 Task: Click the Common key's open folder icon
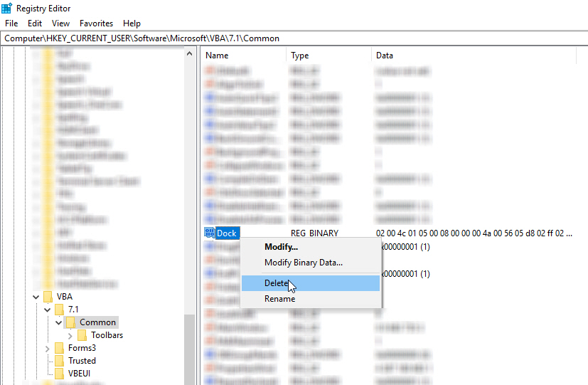pos(70,322)
